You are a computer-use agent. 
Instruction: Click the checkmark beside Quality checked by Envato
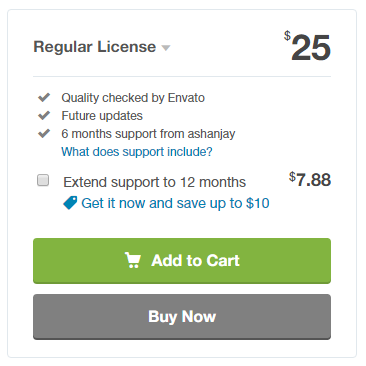point(44,98)
